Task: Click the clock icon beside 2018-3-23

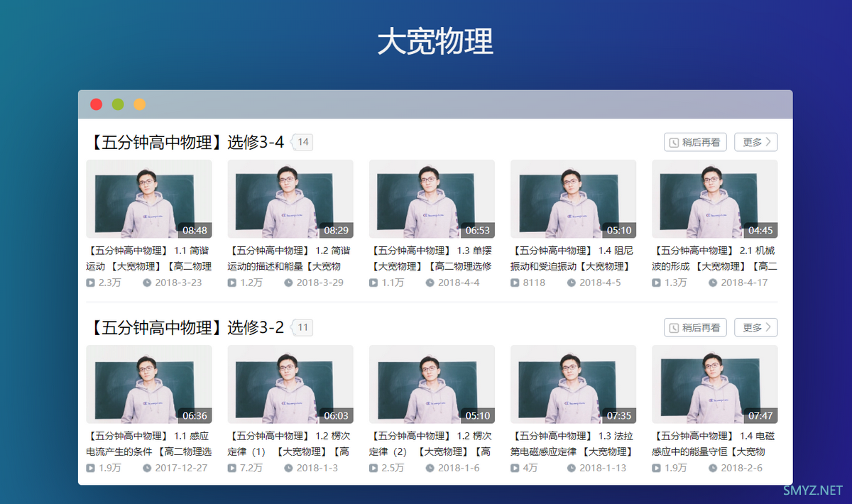Action: [x=147, y=283]
